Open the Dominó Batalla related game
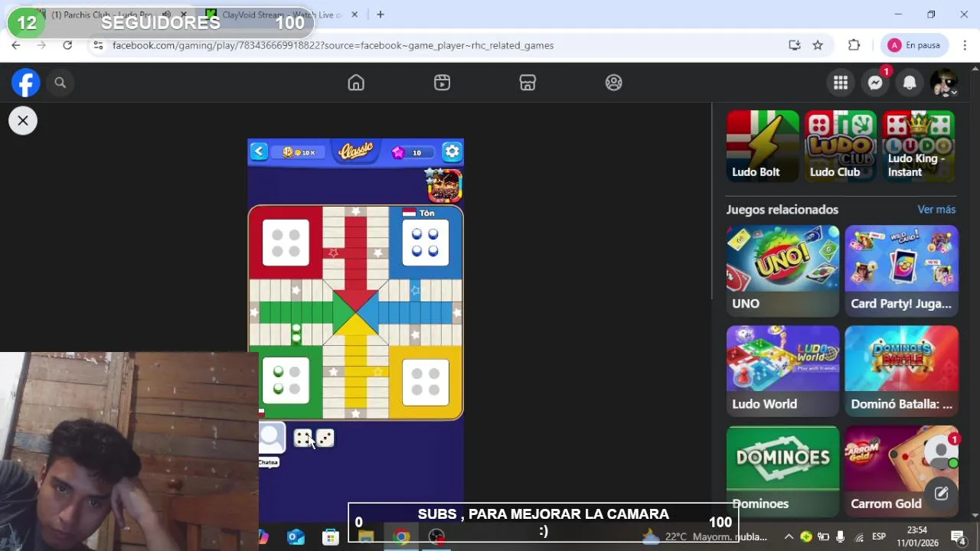Screen dimensions: 980x551 pos(901,371)
